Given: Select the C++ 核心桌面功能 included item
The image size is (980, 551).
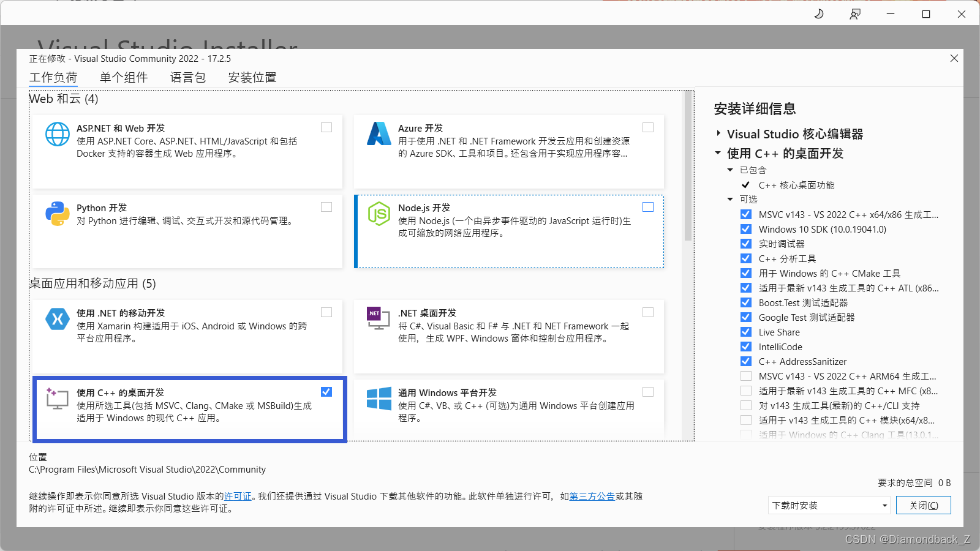Looking at the screenshot, I should pyautogui.click(x=796, y=185).
